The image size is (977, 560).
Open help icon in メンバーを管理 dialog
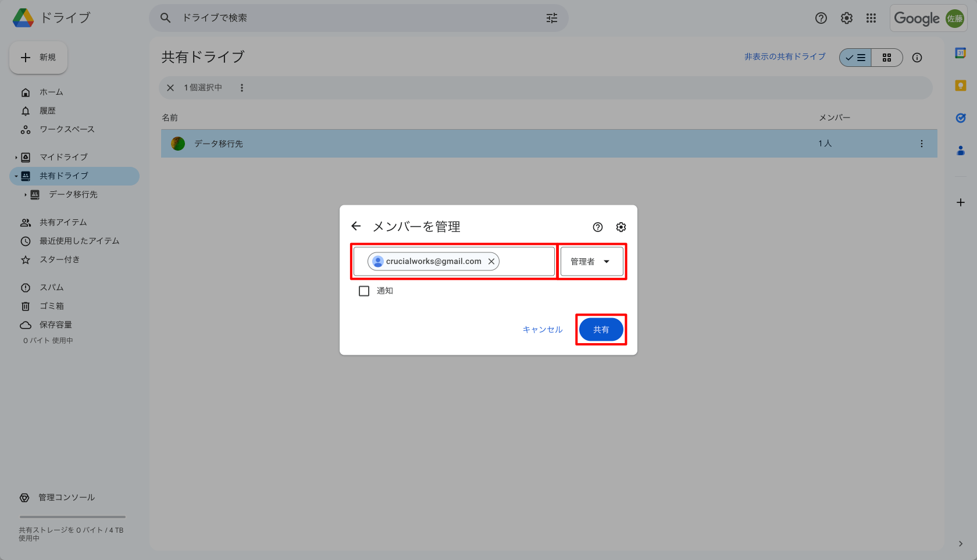[x=598, y=227]
